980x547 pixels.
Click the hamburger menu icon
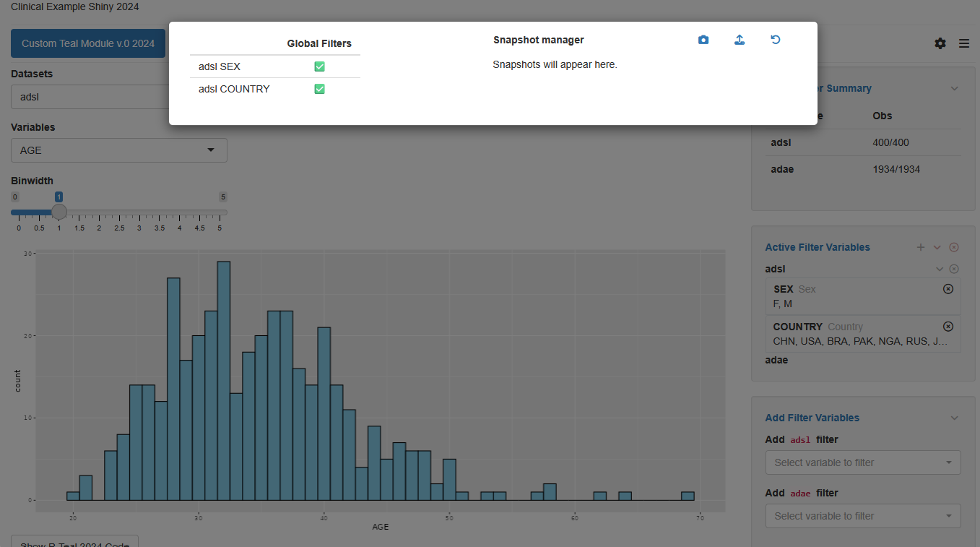point(964,43)
